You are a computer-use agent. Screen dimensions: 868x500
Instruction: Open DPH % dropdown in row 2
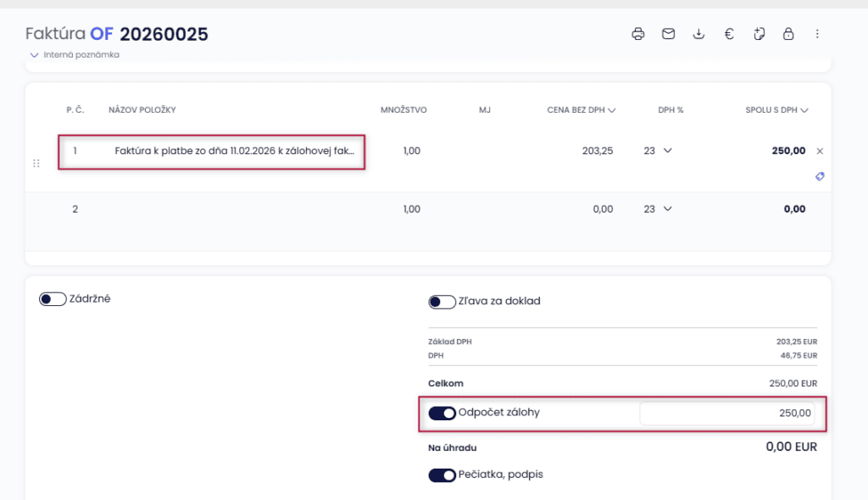pyautogui.click(x=659, y=209)
